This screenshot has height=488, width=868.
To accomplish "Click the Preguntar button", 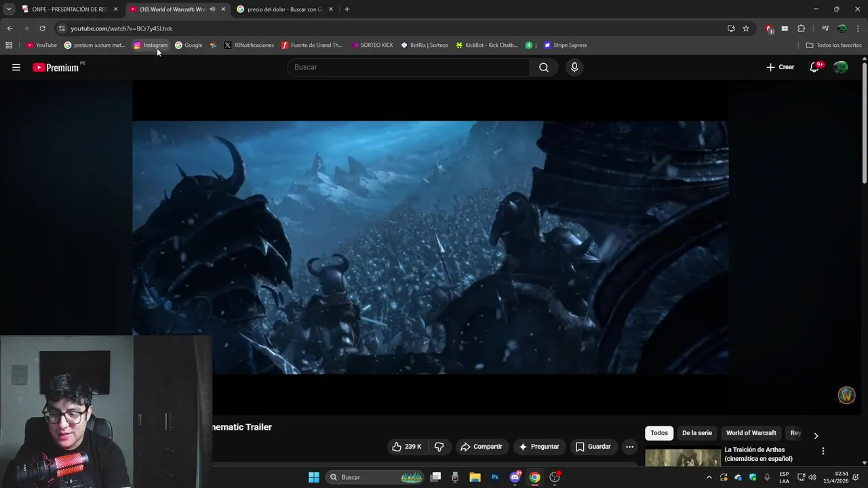I will click(539, 447).
